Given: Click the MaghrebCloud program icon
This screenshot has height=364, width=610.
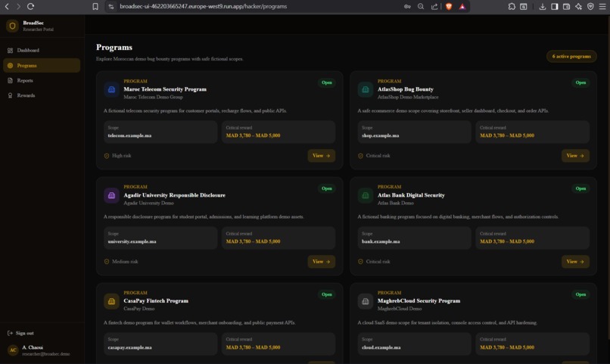Looking at the screenshot, I should coord(366,301).
